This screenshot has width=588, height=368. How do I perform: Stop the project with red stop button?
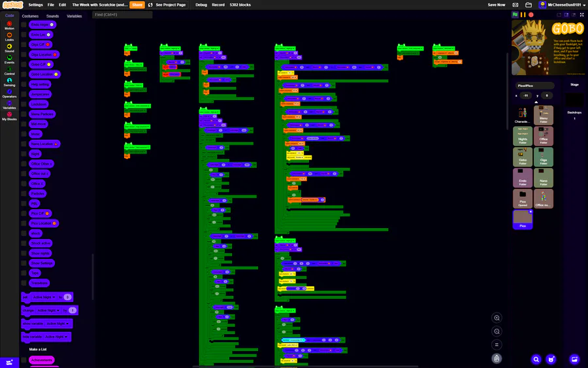tap(531, 14)
